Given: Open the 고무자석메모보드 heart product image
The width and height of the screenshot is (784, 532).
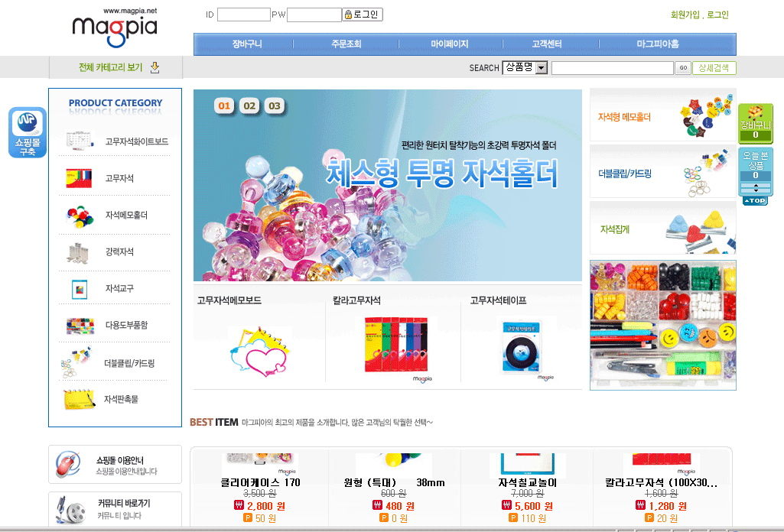Looking at the screenshot, I should pos(259,352).
